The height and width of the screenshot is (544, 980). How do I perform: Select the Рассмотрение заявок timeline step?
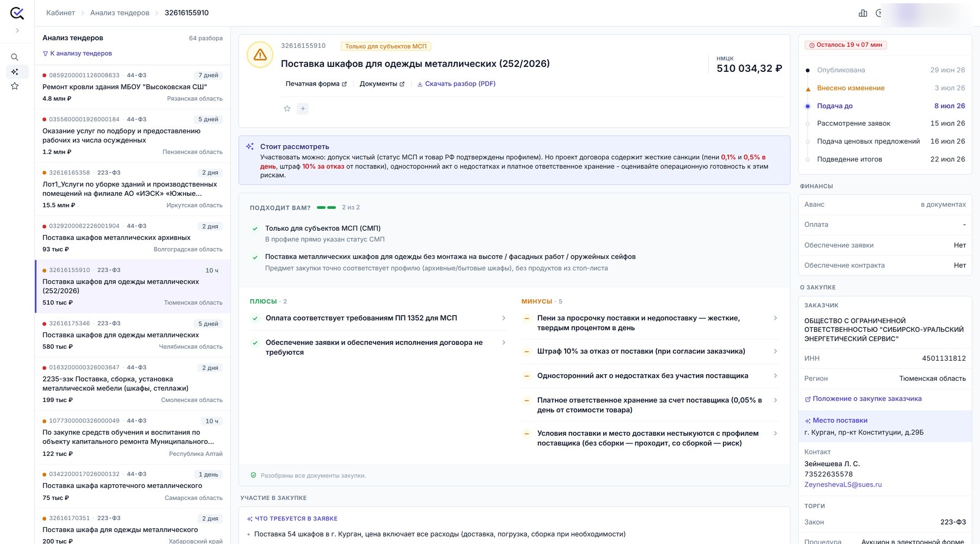coord(885,123)
